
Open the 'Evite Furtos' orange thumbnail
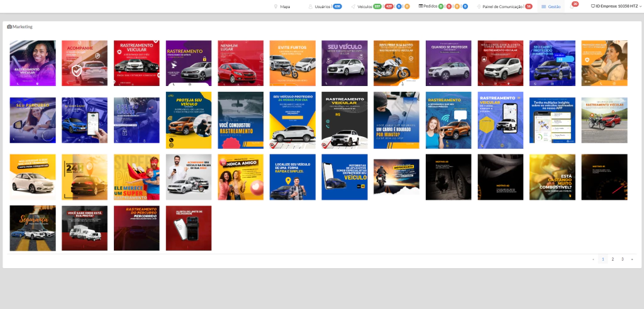[x=292, y=63]
